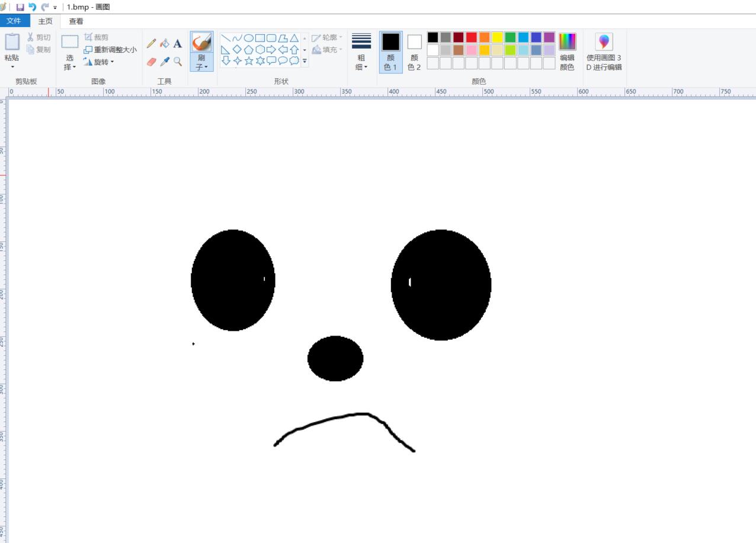Viewport: 756px width, 543px height.
Task: Pick the red color swatch
Action: (471, 37)
